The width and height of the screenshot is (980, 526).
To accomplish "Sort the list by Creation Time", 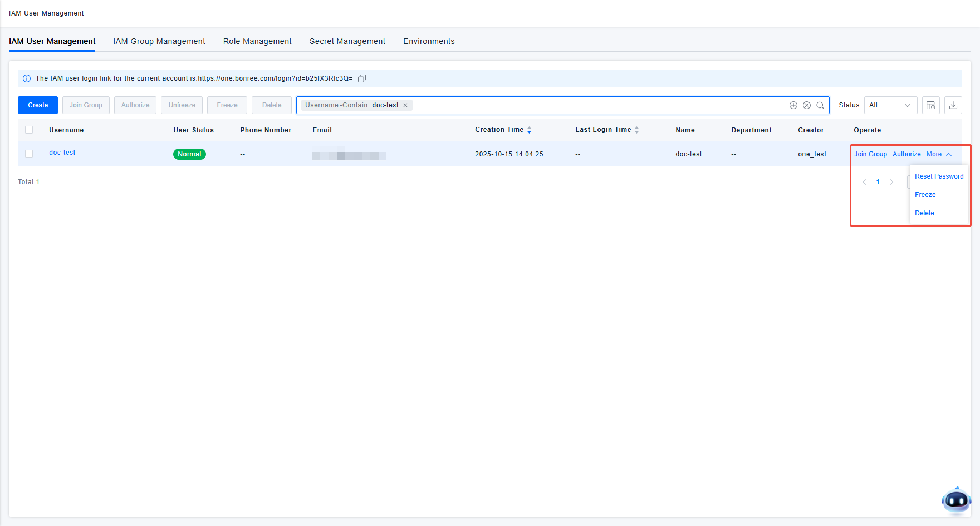I will [529, 130].
